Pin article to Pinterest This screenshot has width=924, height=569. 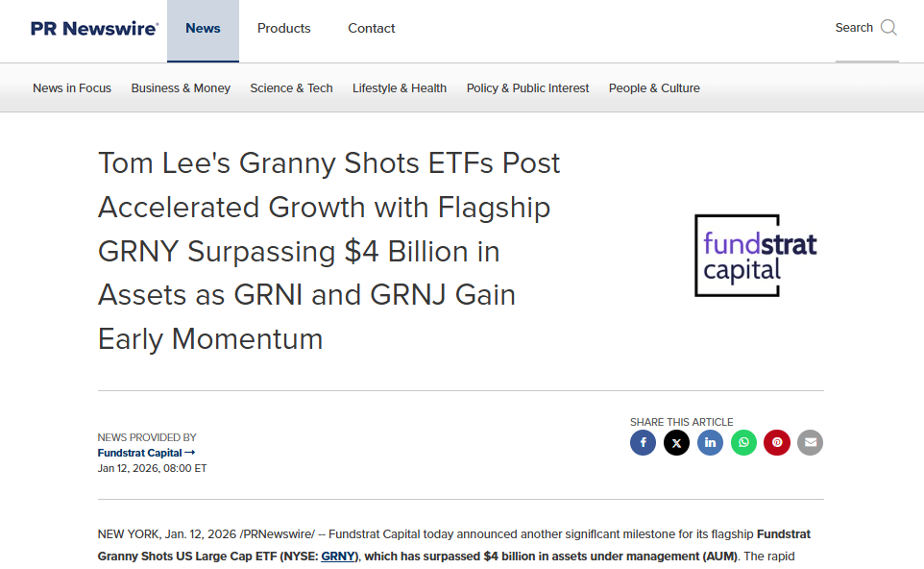click(x=777, y=443)
